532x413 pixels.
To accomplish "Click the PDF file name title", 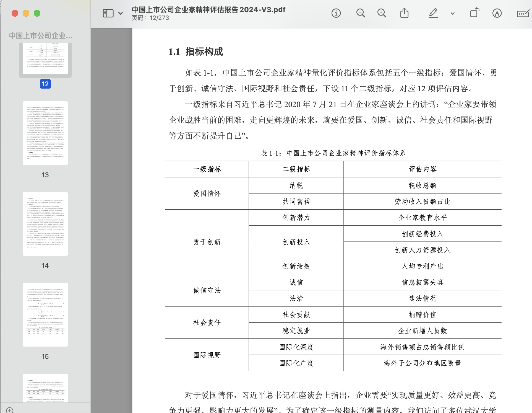I will [208, 10].
